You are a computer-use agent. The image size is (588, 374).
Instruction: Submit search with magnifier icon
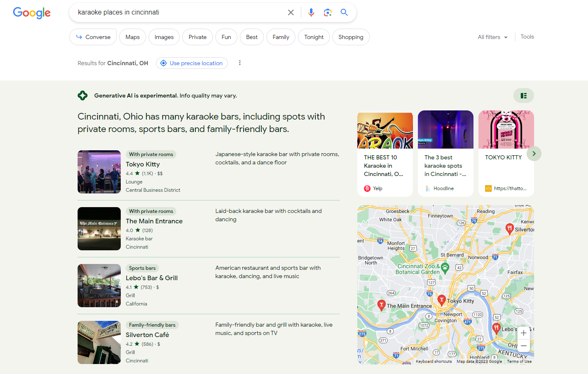tap(344, 12)
